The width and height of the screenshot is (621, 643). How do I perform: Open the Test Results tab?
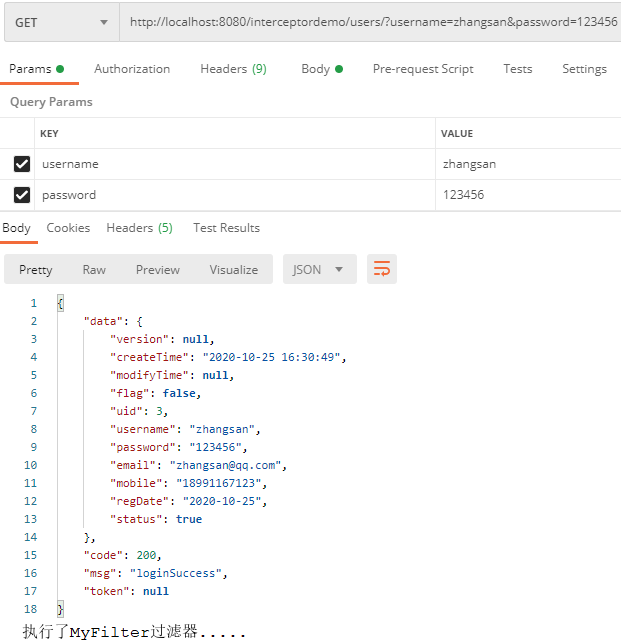coord(226,228)
